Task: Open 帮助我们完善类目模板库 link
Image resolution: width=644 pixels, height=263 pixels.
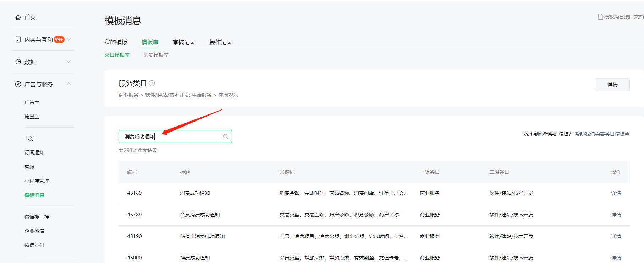Action: tap(602, 134)
